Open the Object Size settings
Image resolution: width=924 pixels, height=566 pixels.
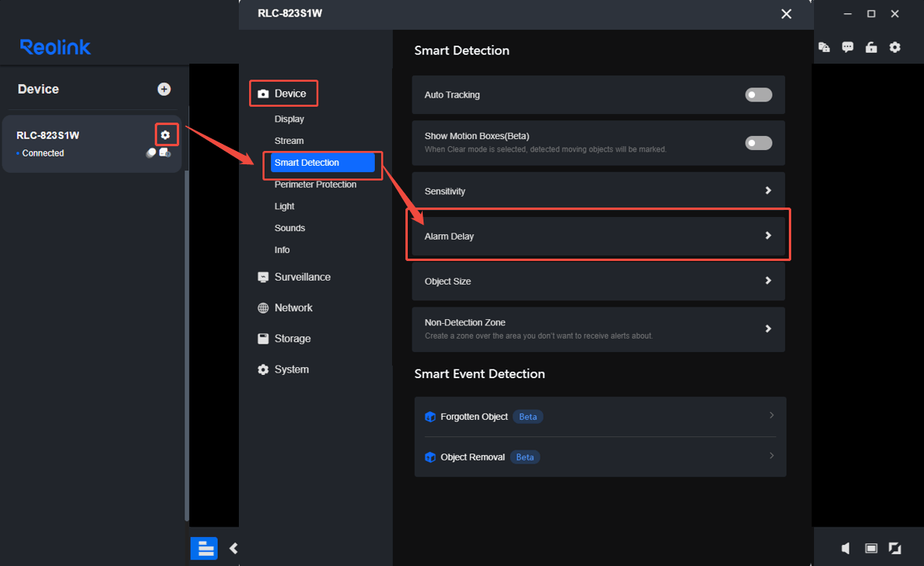598,281
